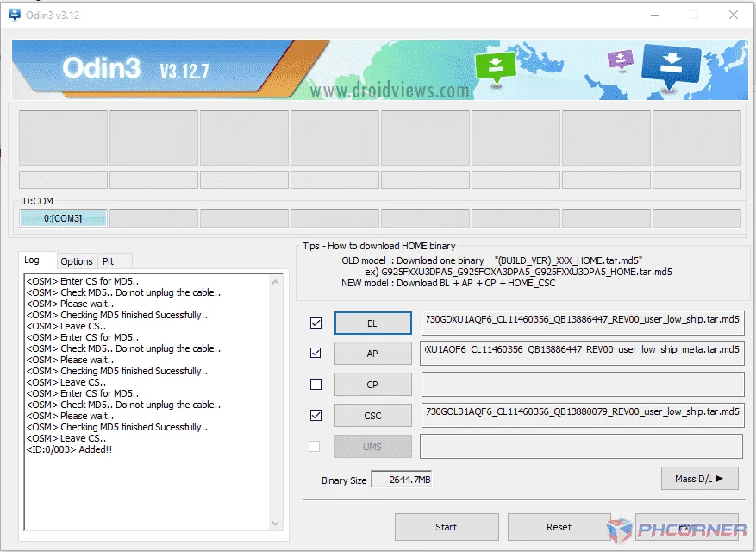Click the greyed UMS button
Image resolution: width=756 pixels, height=552 pixels.
tap(372, 446)
